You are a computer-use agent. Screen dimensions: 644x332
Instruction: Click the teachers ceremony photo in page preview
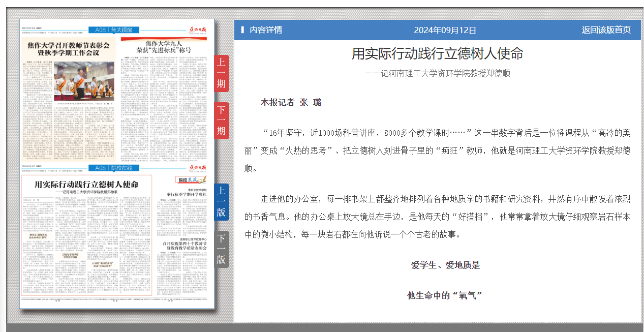[84, 81]
